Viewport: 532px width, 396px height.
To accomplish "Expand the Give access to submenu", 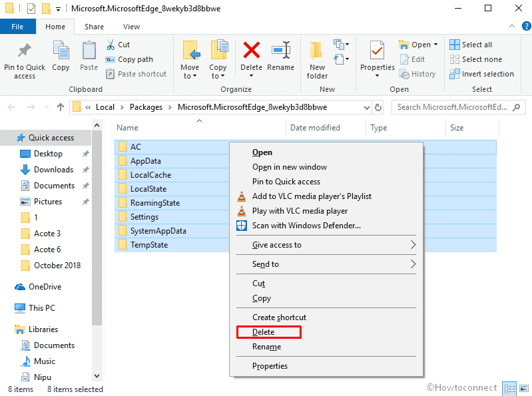I will (326, 245).
